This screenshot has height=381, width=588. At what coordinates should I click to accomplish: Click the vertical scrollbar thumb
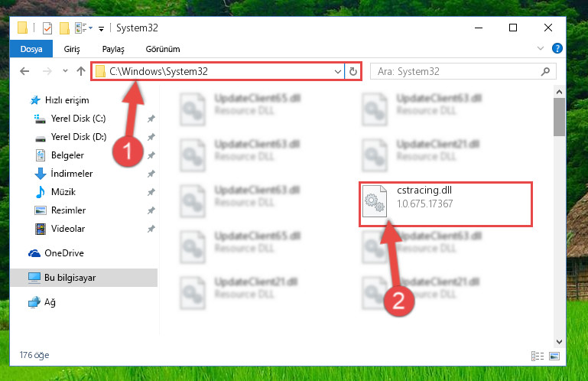559,117
